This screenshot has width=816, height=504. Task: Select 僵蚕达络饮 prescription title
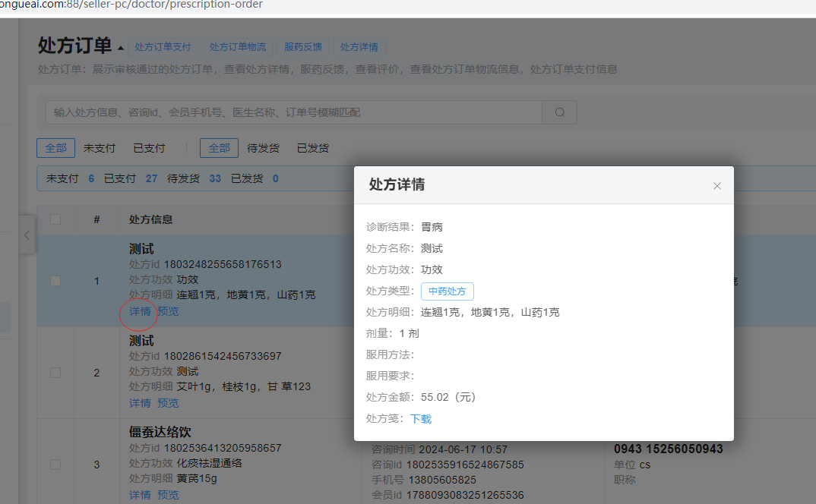(x=160, y=432)
